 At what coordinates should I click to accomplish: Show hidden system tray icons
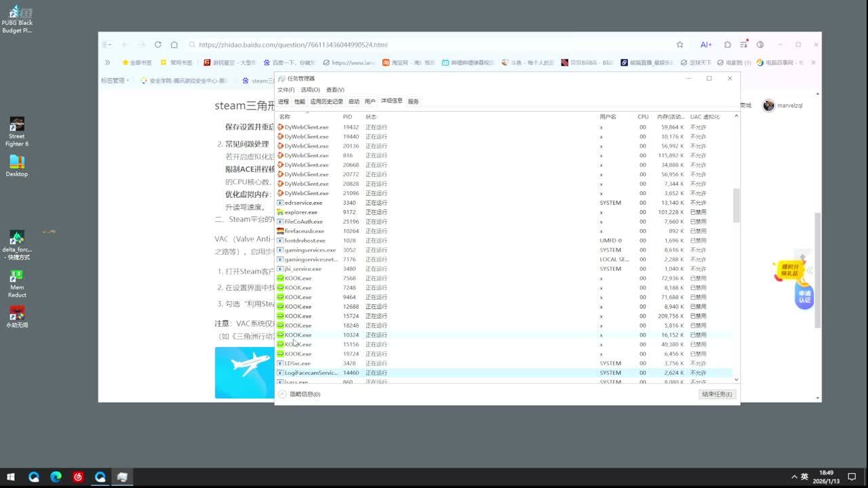point(793,477)
